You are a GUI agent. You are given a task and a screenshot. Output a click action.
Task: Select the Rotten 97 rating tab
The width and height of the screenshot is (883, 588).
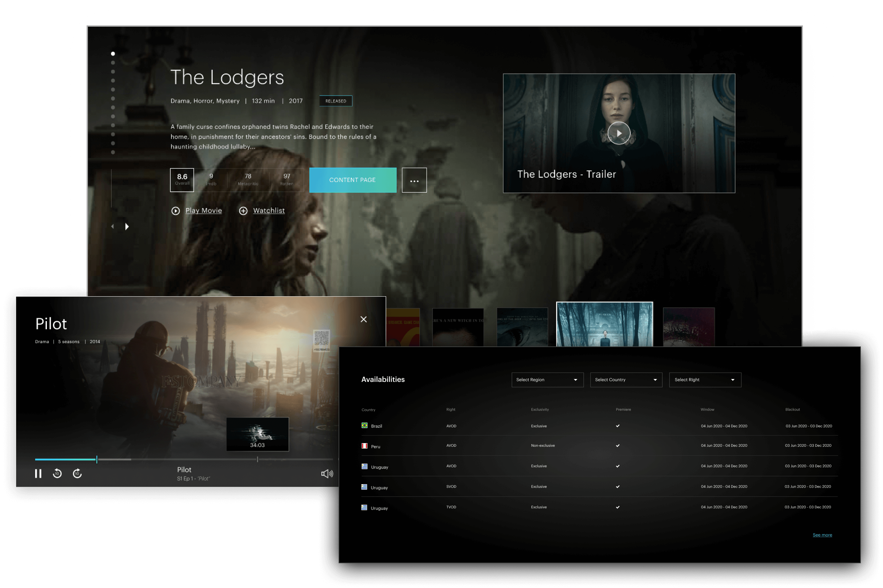tap(287, 180)
